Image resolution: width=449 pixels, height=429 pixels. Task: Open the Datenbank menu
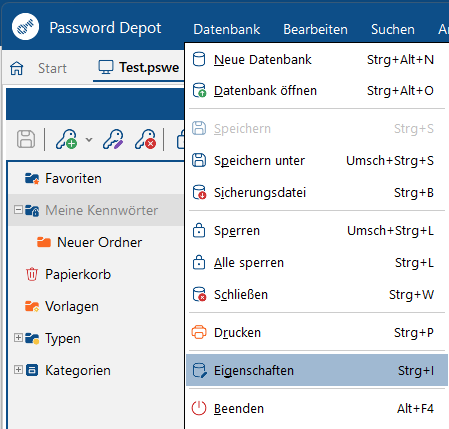point(227,29)
